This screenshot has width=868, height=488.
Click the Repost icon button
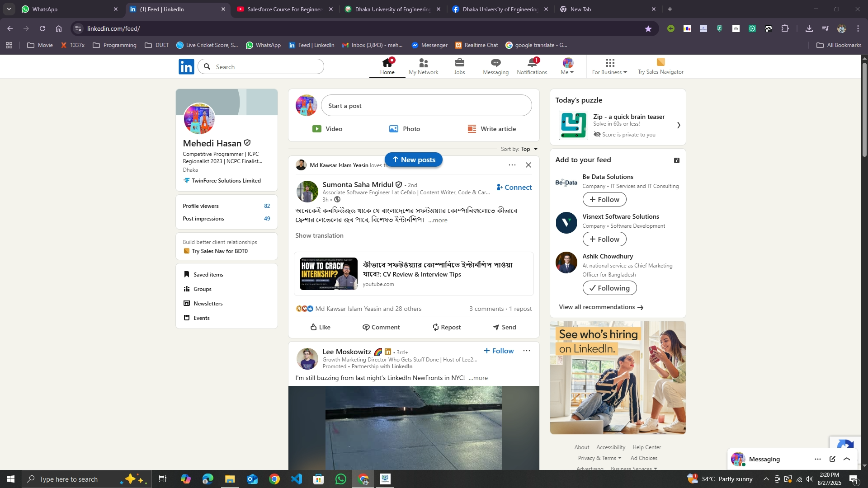tap(446, 327)
